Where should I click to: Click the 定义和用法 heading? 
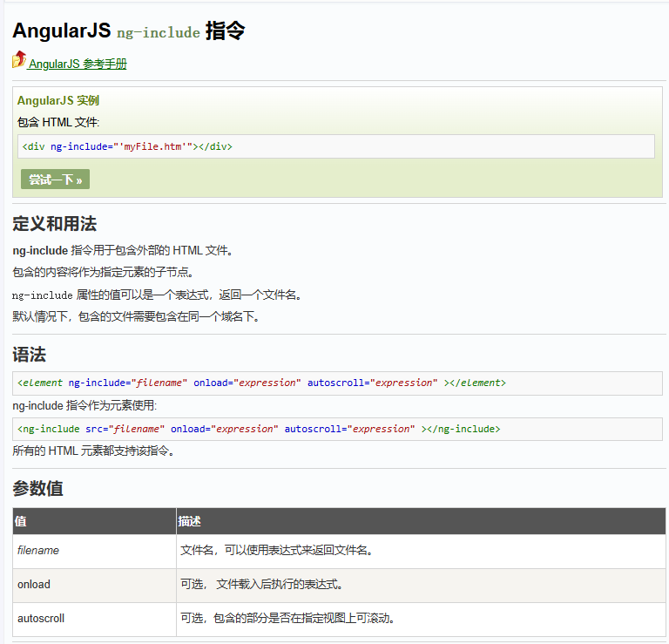tap(55, 224)
